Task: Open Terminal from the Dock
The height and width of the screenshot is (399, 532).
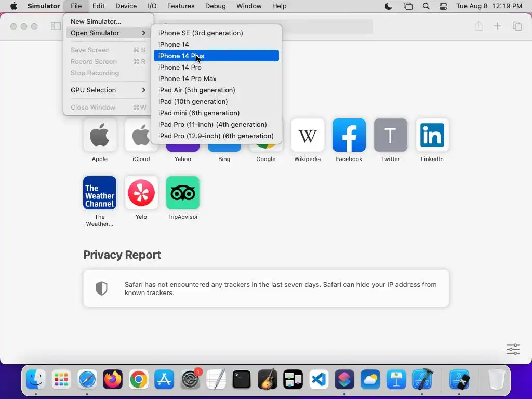Action: click(x=242, y=379)
